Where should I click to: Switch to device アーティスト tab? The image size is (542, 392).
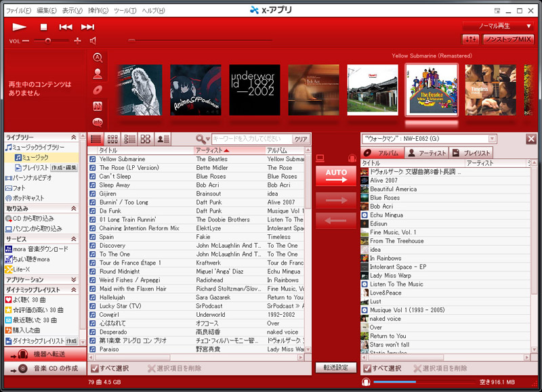427,153
